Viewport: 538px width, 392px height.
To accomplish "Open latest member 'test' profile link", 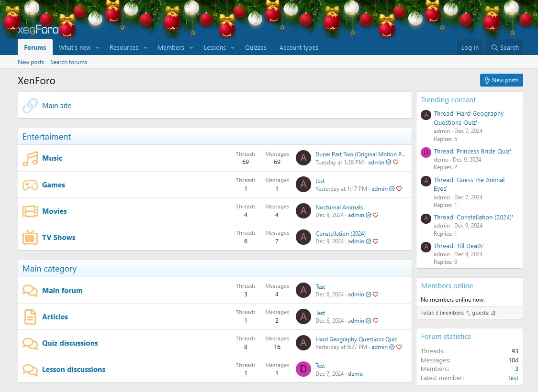I will (513, 378).
